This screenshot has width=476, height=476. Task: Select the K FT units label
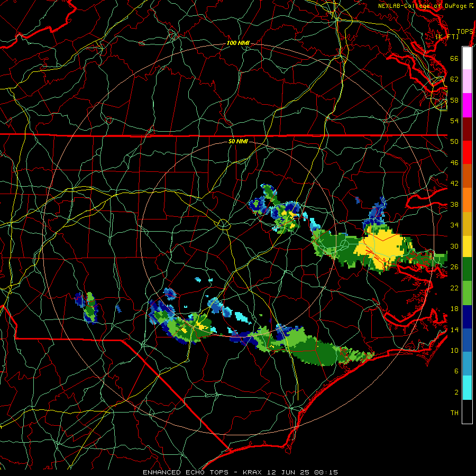point(447,36)
